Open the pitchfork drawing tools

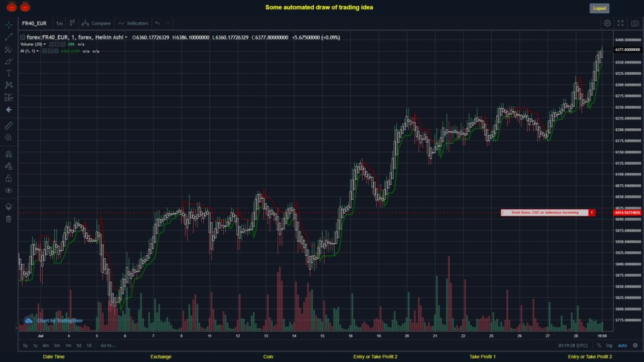click(9, 49)
